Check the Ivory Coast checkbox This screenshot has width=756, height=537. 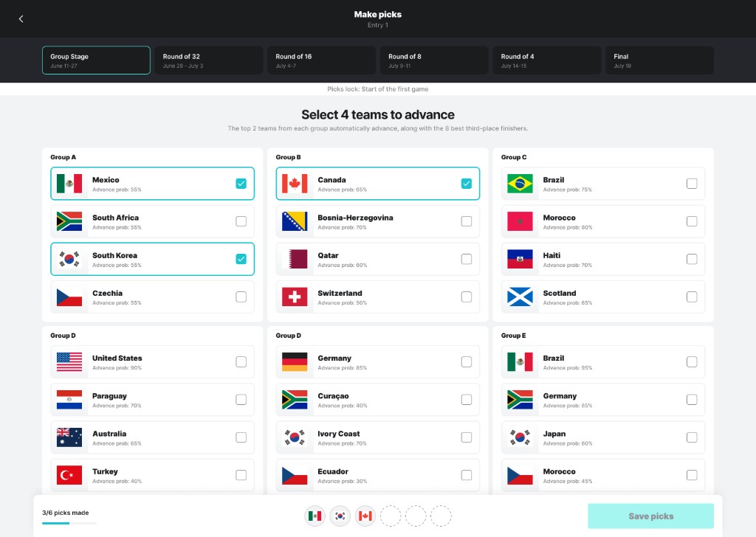coord(467,437)
